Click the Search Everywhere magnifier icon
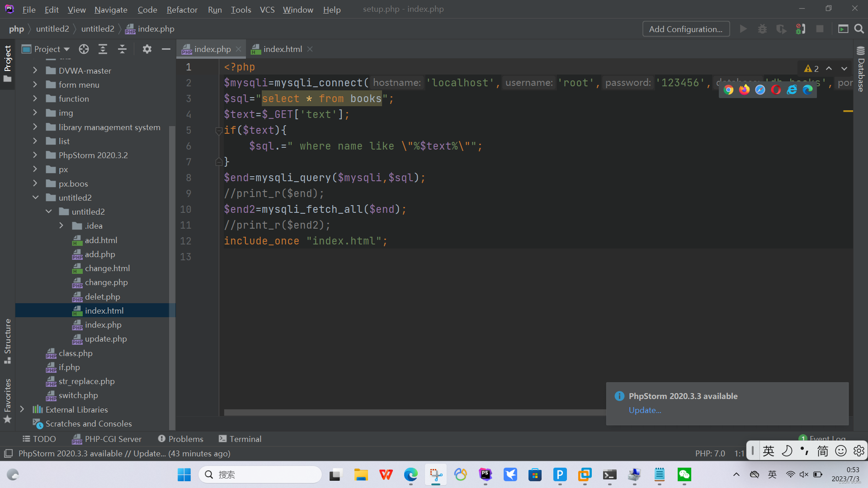The height and width of the screenshot is (488, 868). (x=859, y=29)
